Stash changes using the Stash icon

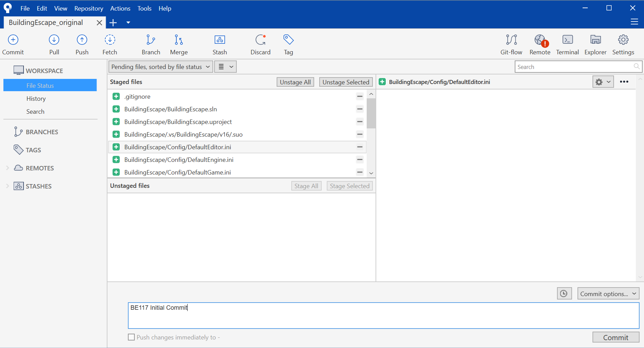pos(219,44)
